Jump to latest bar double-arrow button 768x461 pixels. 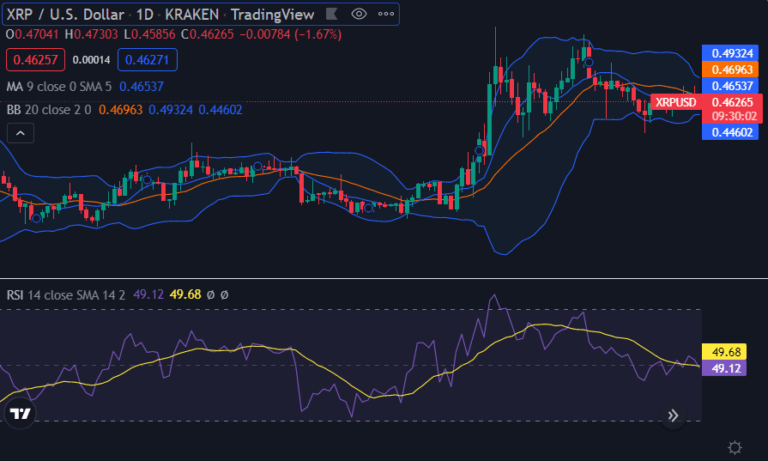tap(673, 415)
